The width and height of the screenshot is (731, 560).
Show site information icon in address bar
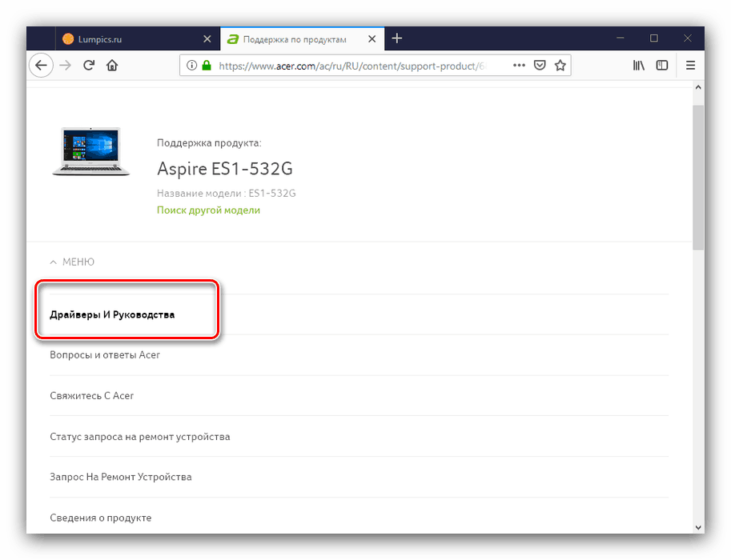[x=191, y=66]
